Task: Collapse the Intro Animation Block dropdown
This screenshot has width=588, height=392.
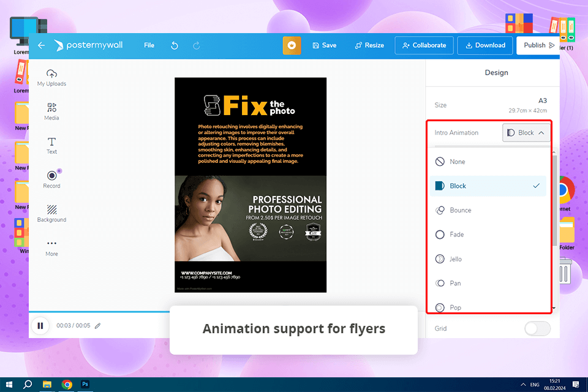Action: click(526, 133)
